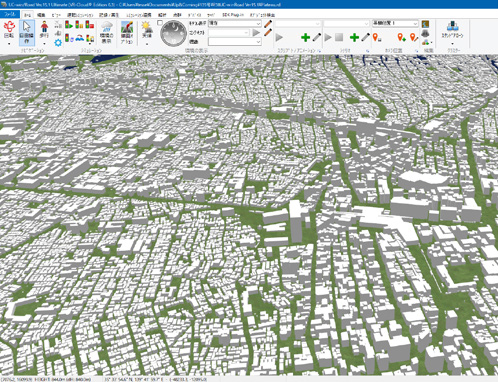Image resolution: width=498 pixels, height=382 pixels.
Task: Click the sun weather icon
Action: pyautogui.click(x=146, y=29)
